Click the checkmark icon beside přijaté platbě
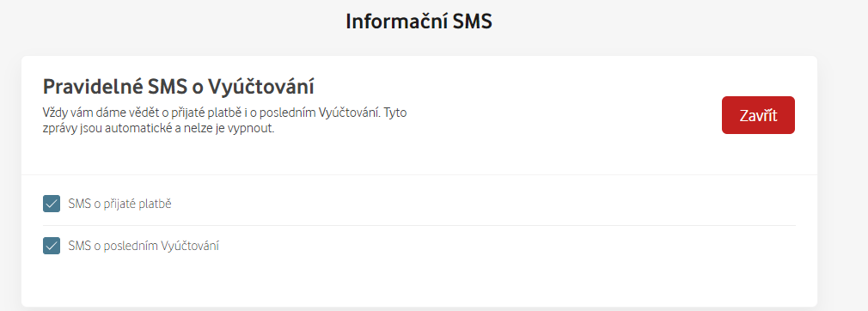This screenshot has height=311, width=868. [x=52, y=204]
